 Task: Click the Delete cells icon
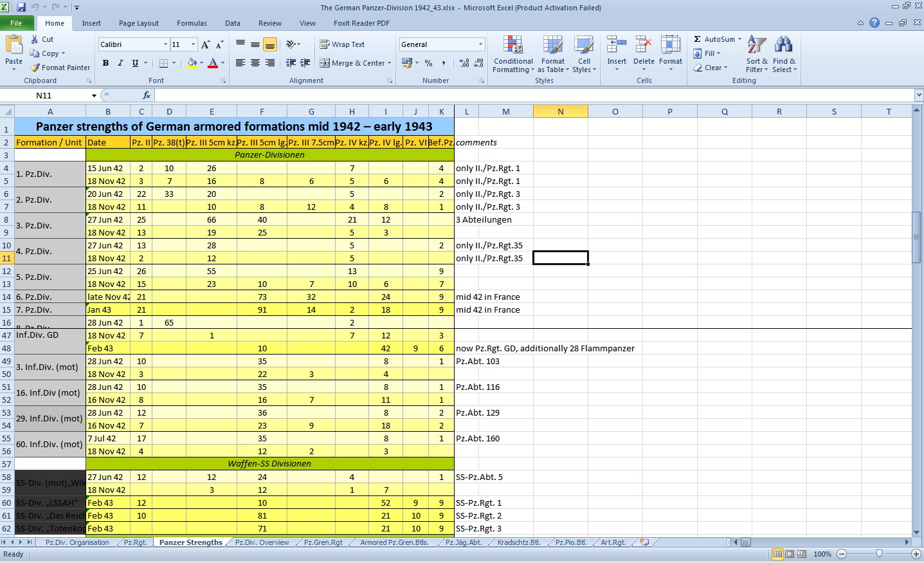pyautogui.click(x=644, y=44)
